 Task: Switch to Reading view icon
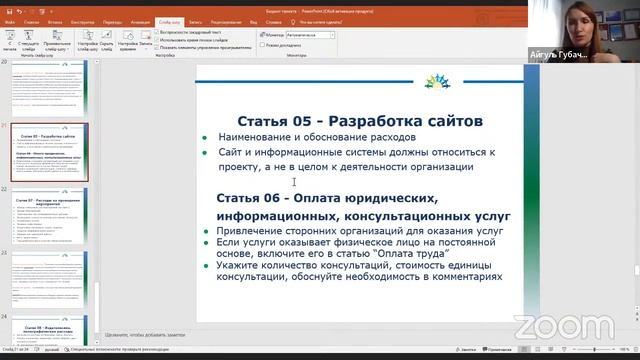point(551,349)
